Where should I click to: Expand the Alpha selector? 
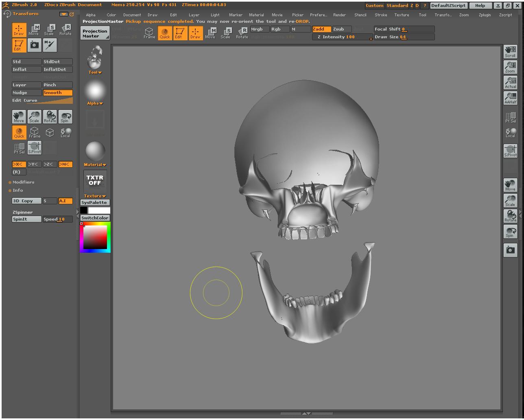(94, 103)
